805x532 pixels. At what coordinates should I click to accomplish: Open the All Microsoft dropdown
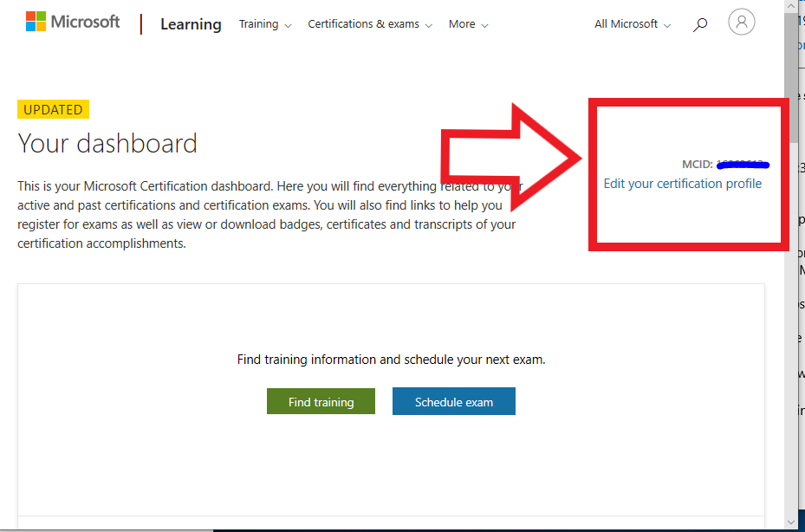point(633,24)
